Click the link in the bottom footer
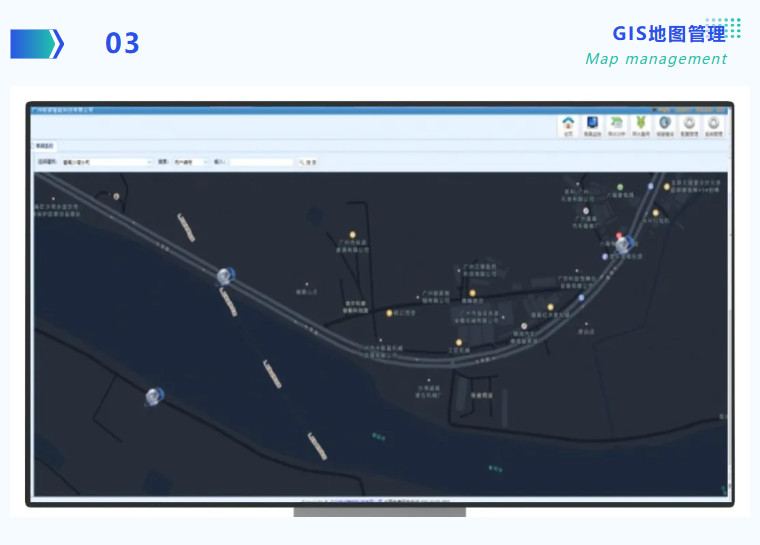Image resolution: width=760 pixels, height=545 pixels. click(x=355, y=499)
